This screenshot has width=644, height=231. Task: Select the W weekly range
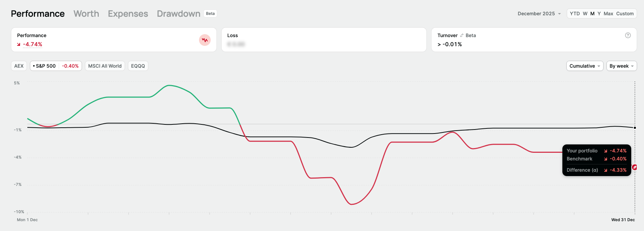[x=585, y=13]
